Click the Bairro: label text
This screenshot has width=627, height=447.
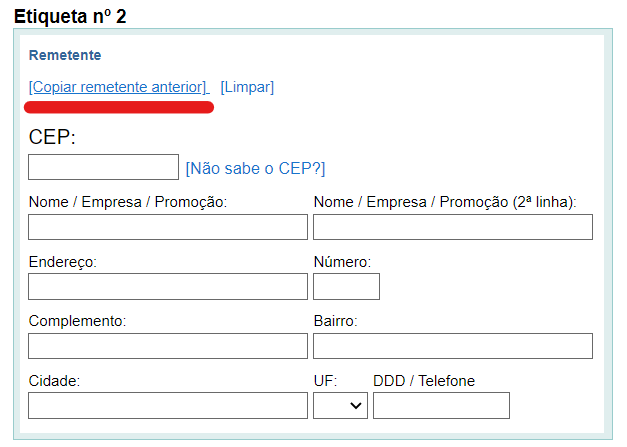pos(335,321)
